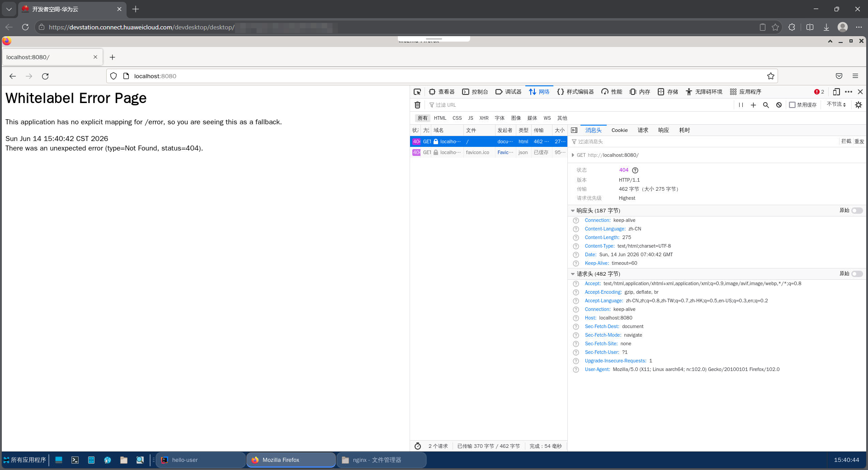Open Accessibility tab
Image resolution: width=868 pixels, height=470 pixels.
pyautogui.click(x=704, y=92)
